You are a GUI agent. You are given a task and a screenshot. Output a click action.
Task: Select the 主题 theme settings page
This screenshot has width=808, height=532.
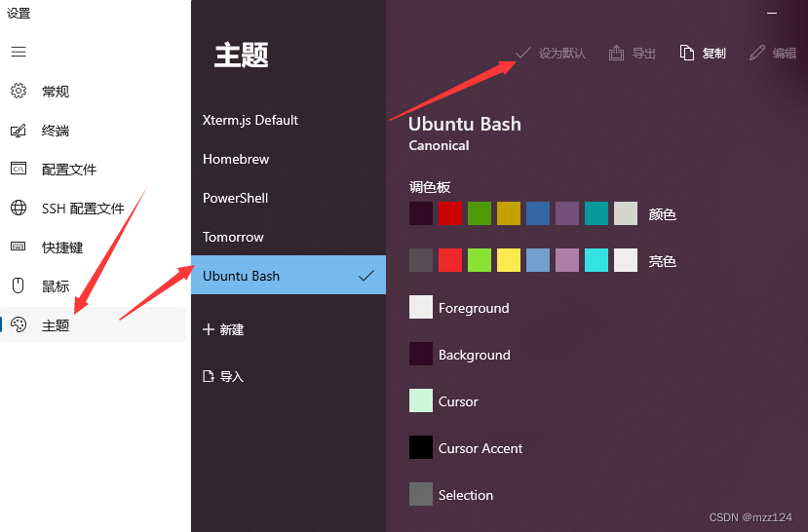click(55, 325)
